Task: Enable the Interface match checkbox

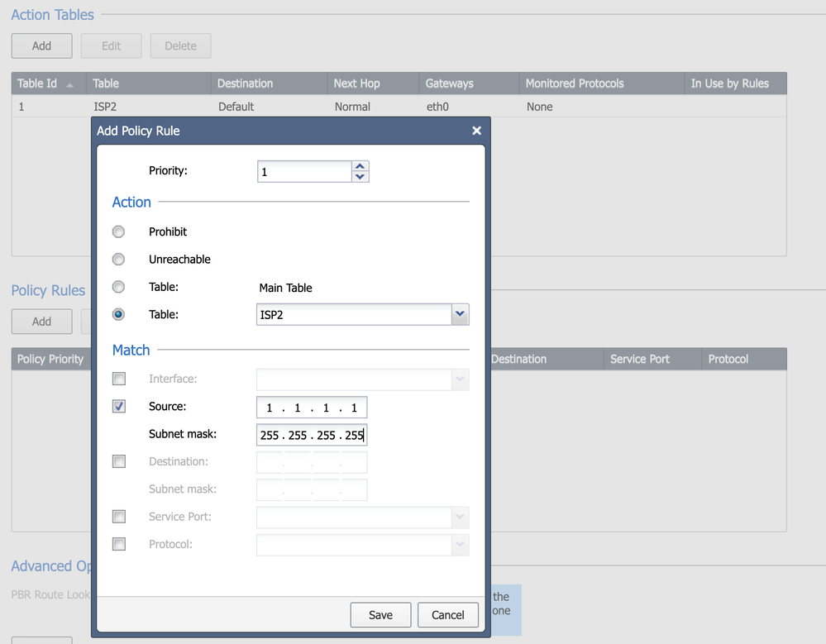Action: pyautogui.click(x=119, y=379)
